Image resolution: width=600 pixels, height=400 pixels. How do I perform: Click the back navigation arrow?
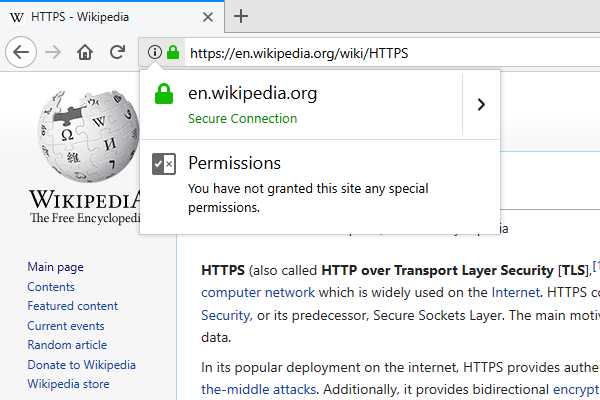22,53
